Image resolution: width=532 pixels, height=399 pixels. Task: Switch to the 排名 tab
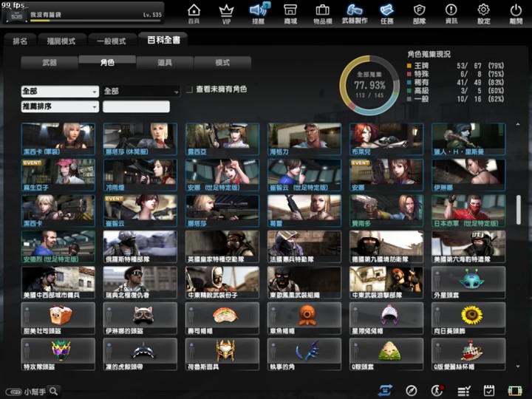tap(20, 41)
